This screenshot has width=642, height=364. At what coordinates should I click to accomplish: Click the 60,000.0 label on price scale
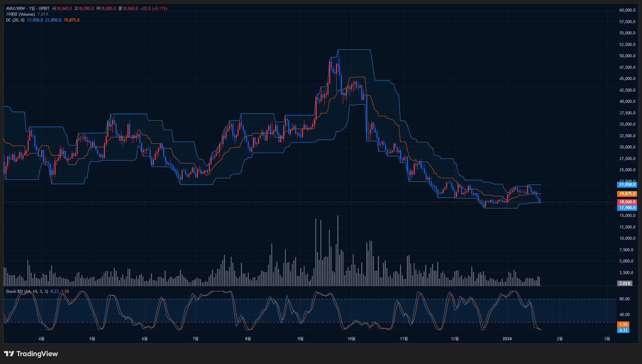627,10
